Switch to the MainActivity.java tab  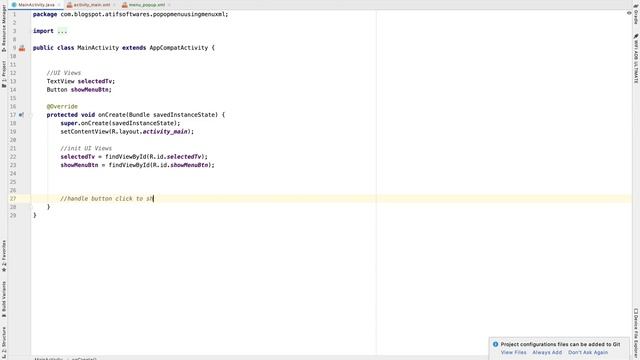(x=36, y=4)
